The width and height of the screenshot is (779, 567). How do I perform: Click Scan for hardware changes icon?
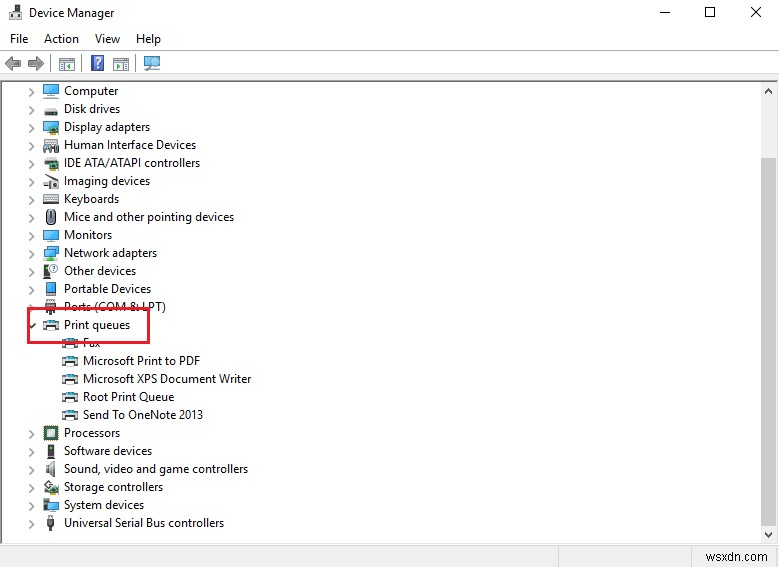[x=152, y=63]
